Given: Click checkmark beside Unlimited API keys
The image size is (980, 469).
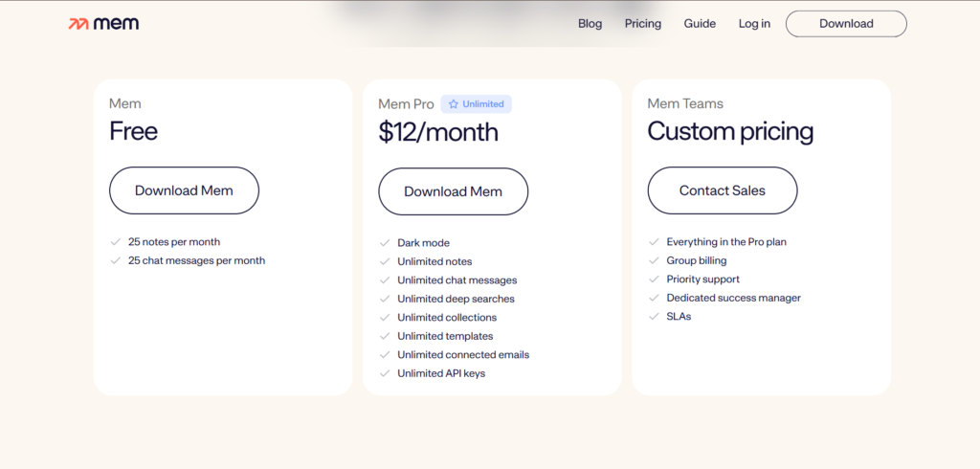Looking at the screenshot, I should click(385, 373).
